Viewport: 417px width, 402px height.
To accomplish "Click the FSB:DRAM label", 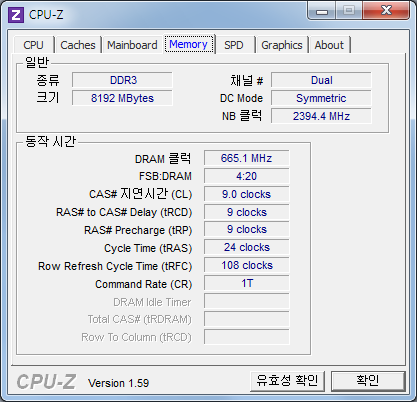I will 165,176.
